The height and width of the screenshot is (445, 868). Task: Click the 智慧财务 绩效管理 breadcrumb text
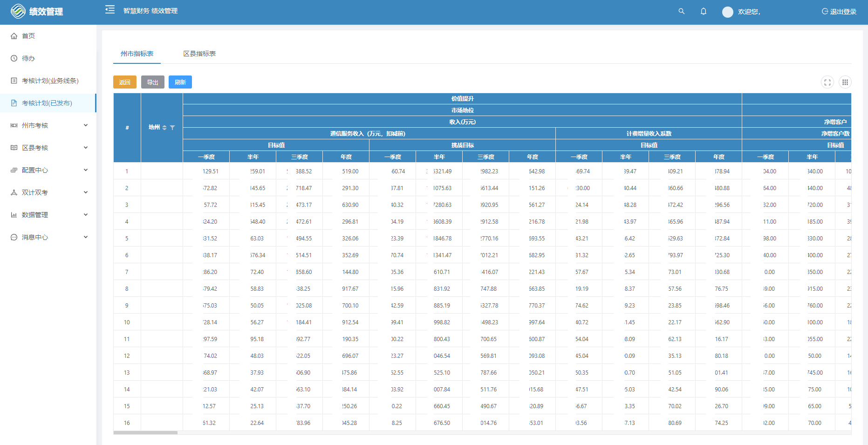click(x=150, y=11)
